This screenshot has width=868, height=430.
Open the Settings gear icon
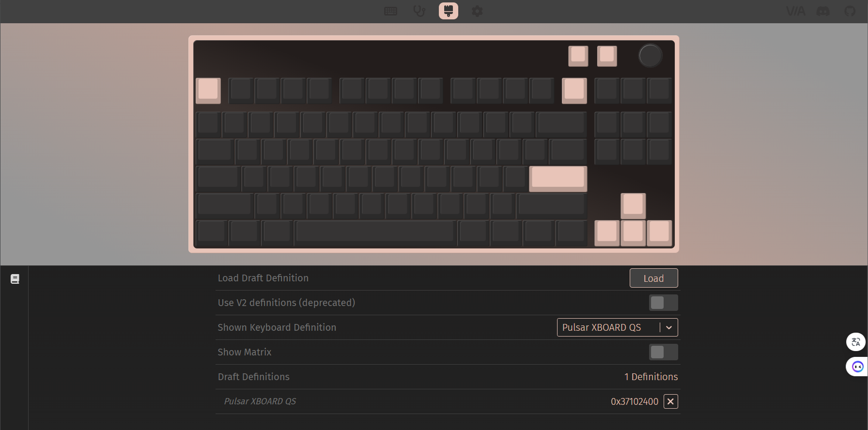point(478,11)
